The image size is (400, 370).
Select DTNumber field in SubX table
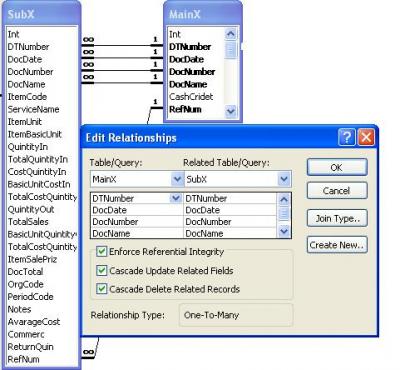[x=28, y=47]
